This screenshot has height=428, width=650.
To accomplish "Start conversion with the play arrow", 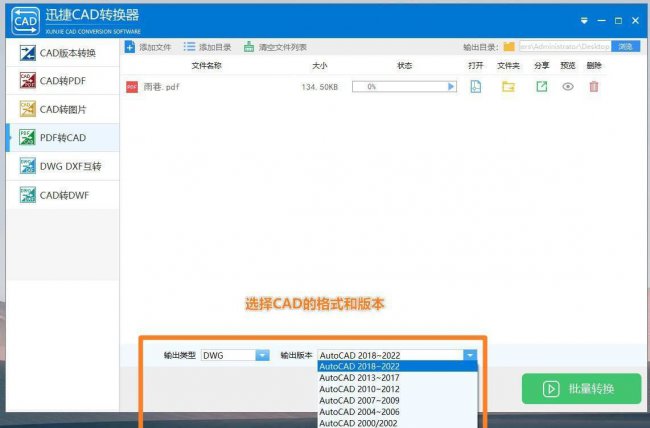I will [x=451, y=87].
